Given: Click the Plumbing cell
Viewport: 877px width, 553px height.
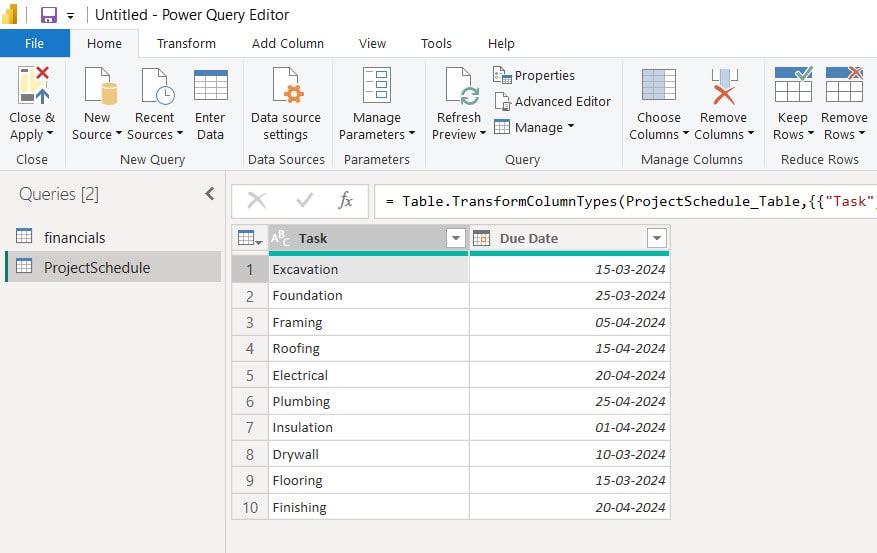Looking at the screenshot, I should tap(369, 401).
